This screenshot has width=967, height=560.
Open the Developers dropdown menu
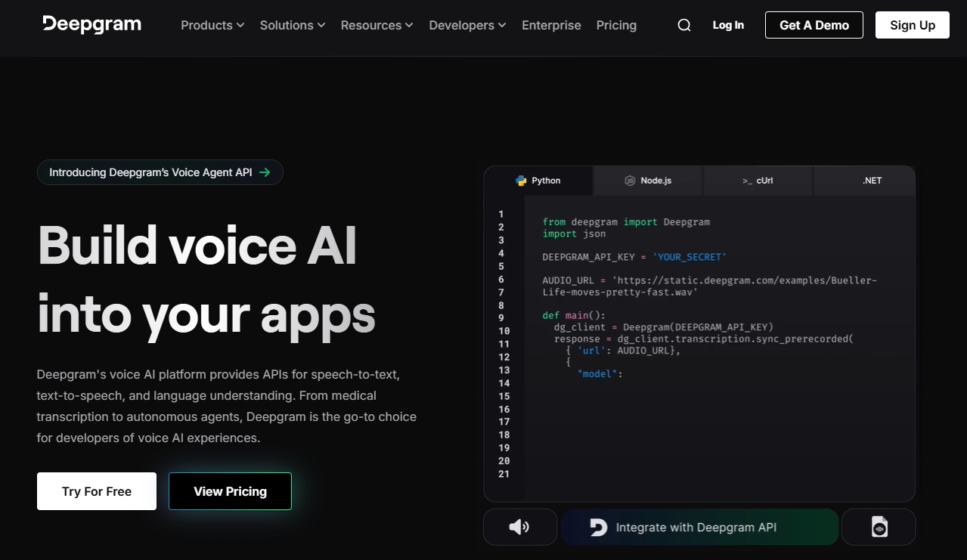tap(467, 25)
